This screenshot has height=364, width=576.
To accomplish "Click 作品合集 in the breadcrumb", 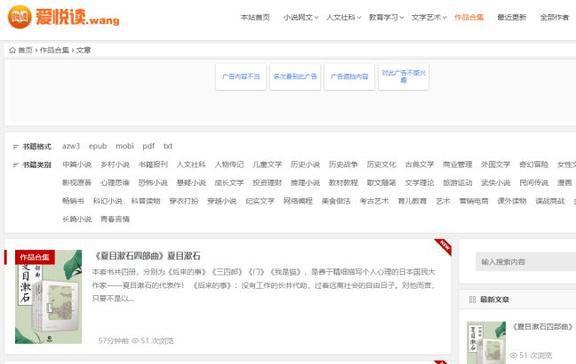I will coord(54,50).
